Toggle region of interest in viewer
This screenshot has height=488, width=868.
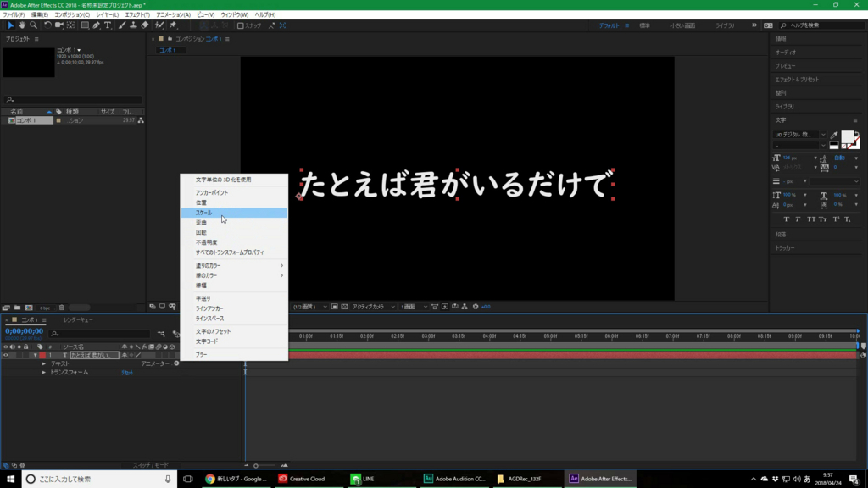[334, 307]
